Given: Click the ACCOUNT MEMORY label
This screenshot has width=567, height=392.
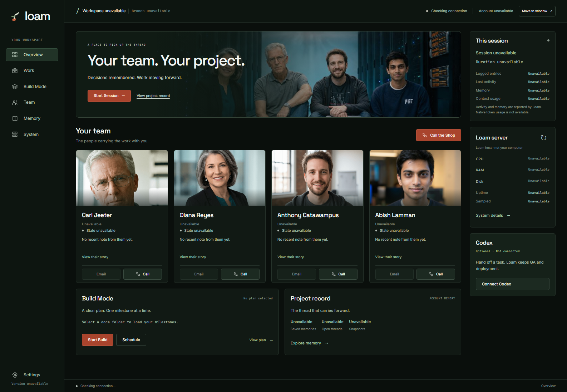Looking at the screenshot, I should [x=442, y=298].
